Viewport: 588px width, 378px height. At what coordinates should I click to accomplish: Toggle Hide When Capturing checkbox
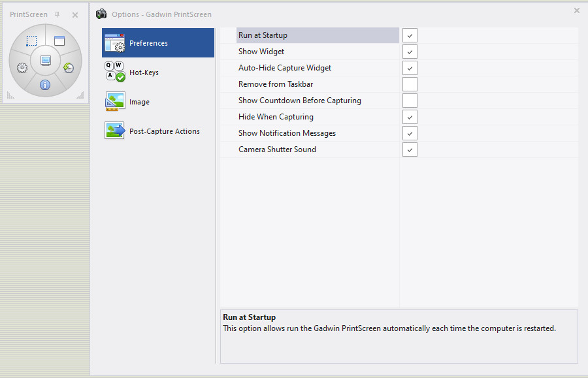pyautogui.click(x=410, y=117)
